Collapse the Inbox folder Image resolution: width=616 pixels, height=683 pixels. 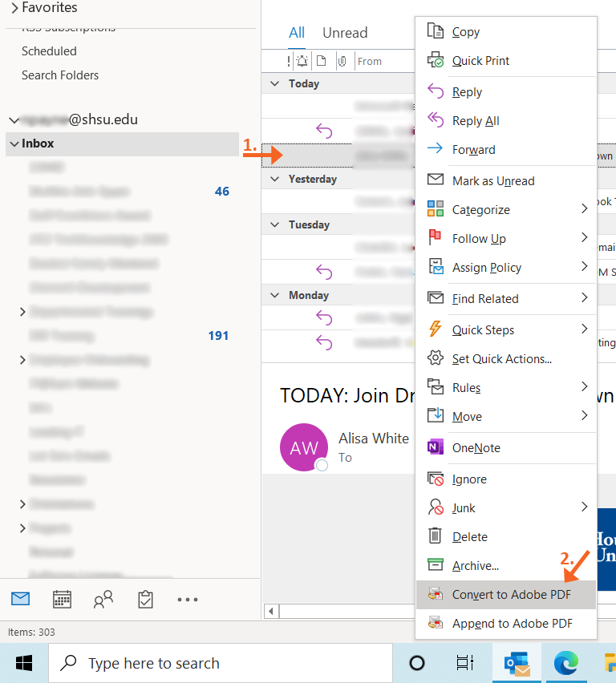pyautogui.click(x=14, y=144)
